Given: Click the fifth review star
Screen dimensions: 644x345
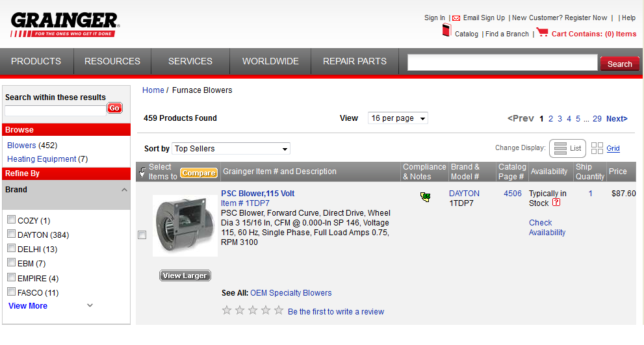Looking at the screenshot, I should click(279, 310).
